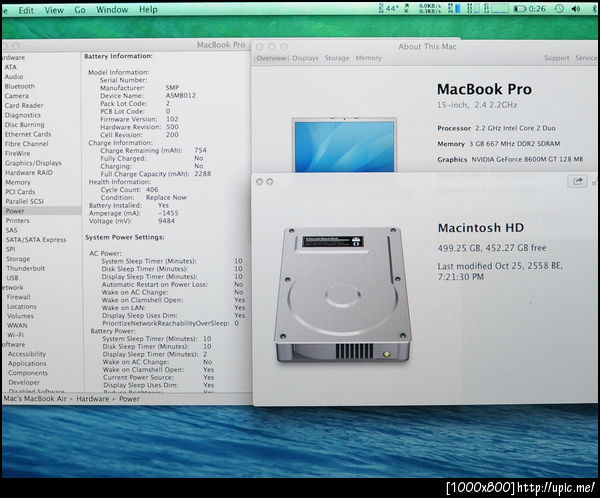The image size is (600, 498).
Task: Select SPI in the sidebar
Action: coord(11,249)
